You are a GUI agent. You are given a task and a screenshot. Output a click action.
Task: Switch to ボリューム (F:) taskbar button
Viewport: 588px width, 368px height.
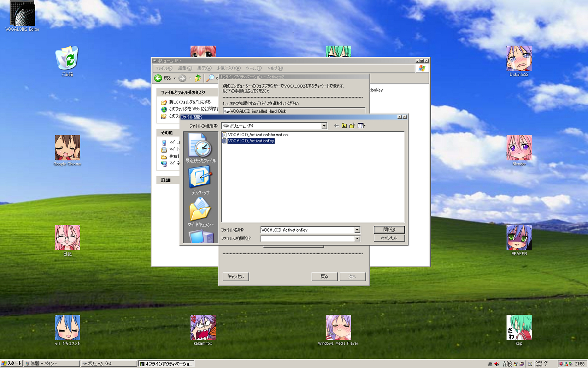click(109, 364)
